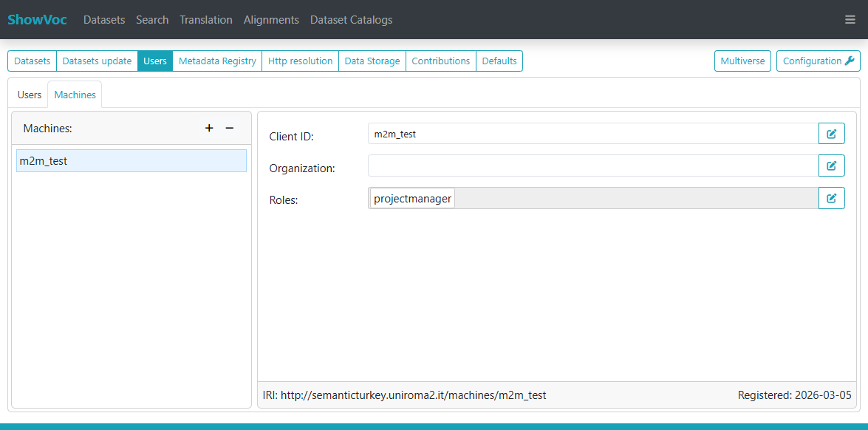Select the Users admin tab

[x=155, y=61]
